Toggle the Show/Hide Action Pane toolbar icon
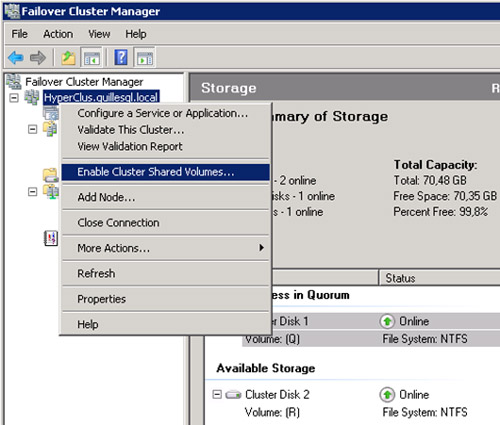 pyautogui.click(x=145, y=58)
